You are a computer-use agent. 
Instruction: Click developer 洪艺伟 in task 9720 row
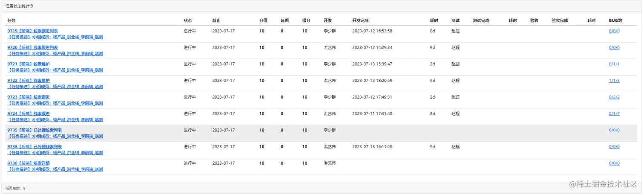click(330, 48)
